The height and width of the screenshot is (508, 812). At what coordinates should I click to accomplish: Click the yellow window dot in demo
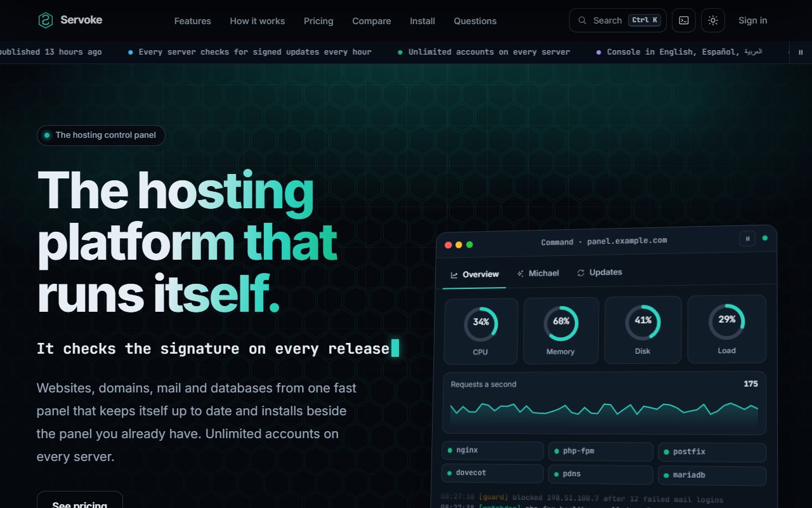(459, 244)
